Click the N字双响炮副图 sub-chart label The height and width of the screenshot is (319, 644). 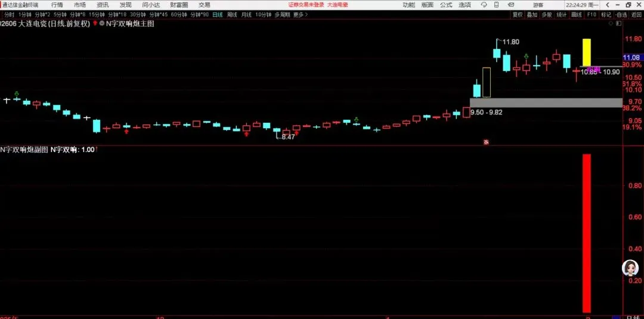(24, 150)
